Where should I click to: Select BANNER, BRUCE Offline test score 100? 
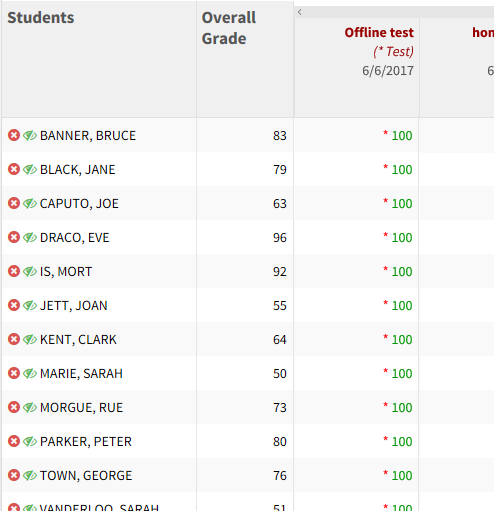pyautogui.click(x=402, y=136)
